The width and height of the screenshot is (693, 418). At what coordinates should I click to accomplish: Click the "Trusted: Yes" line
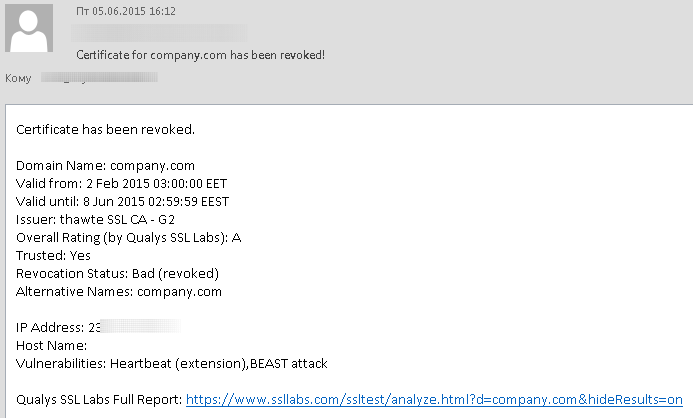(53, 255)
